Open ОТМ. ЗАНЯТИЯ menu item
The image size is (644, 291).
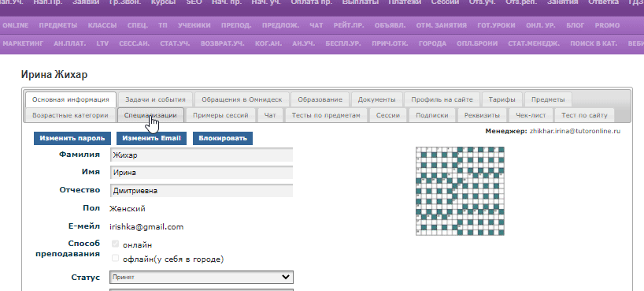click(441, 25)
